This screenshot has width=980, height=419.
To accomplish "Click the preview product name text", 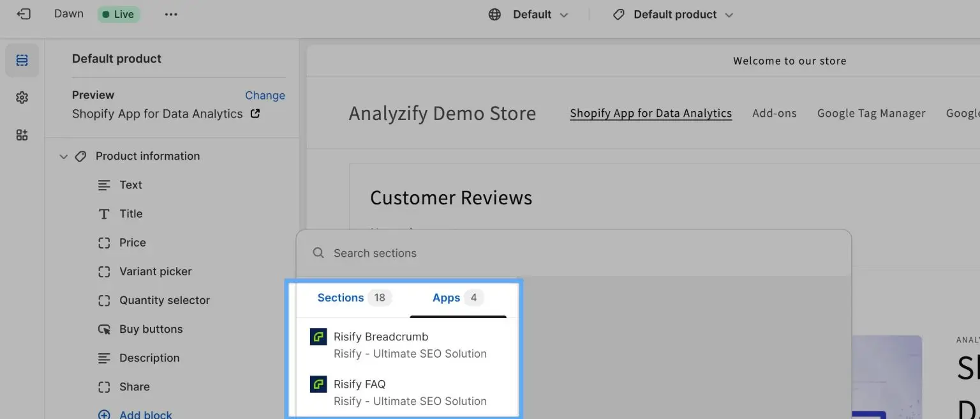I will coord(158,114).
